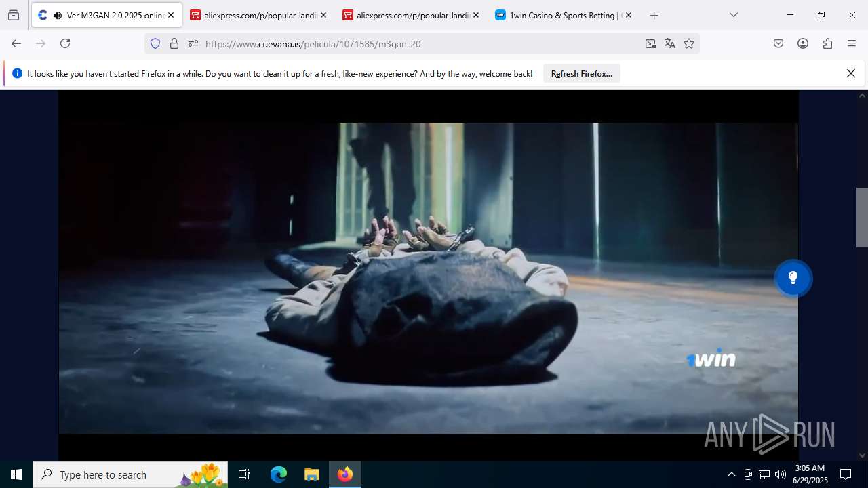Click the meet now tray icon
The image size is (868, 488).
pyautogui.click(x=748, y=474)
